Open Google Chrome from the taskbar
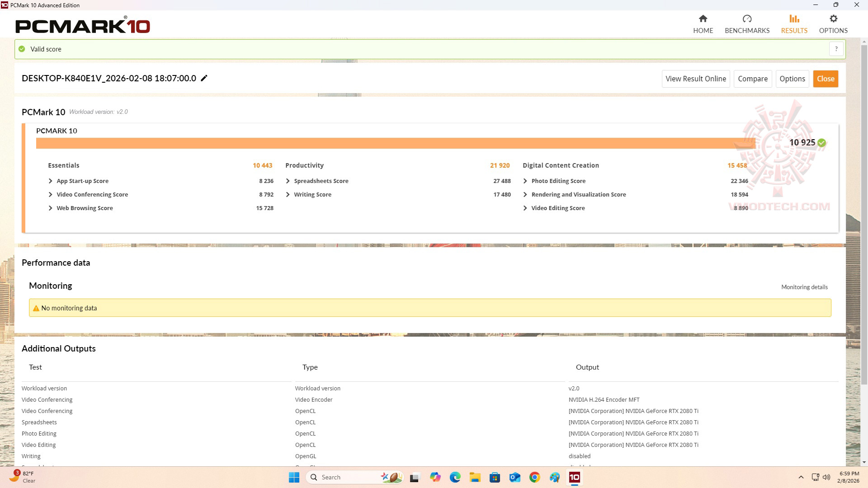 tap(534, 477)
